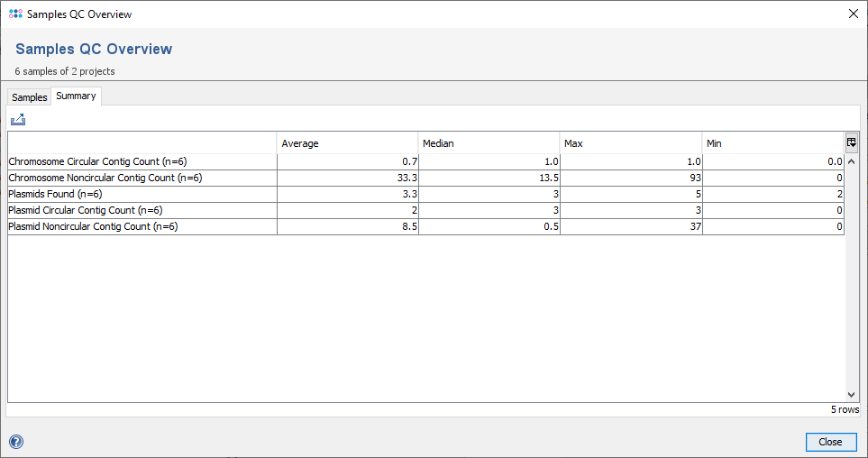Click the app icon in title bar

click(15, 14)
